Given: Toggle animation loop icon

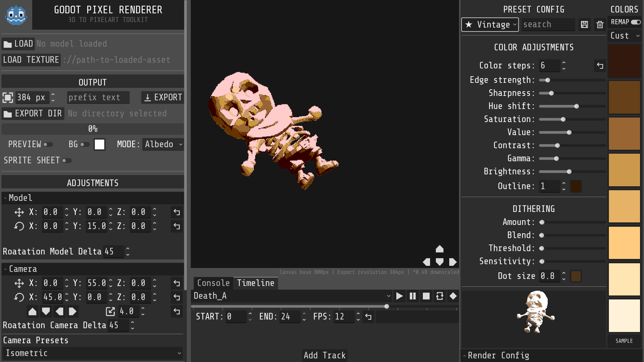Looking at the screenshot, I should [439, 296].
